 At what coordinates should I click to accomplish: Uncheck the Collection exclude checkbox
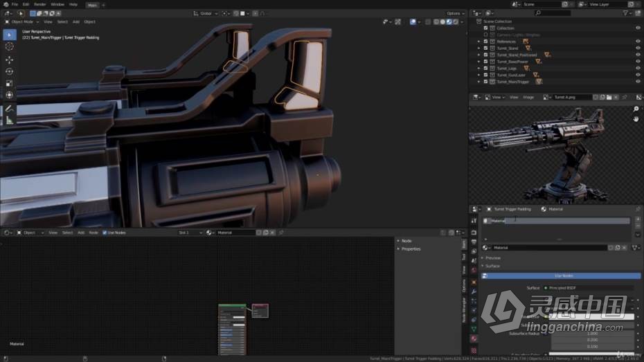485,28
